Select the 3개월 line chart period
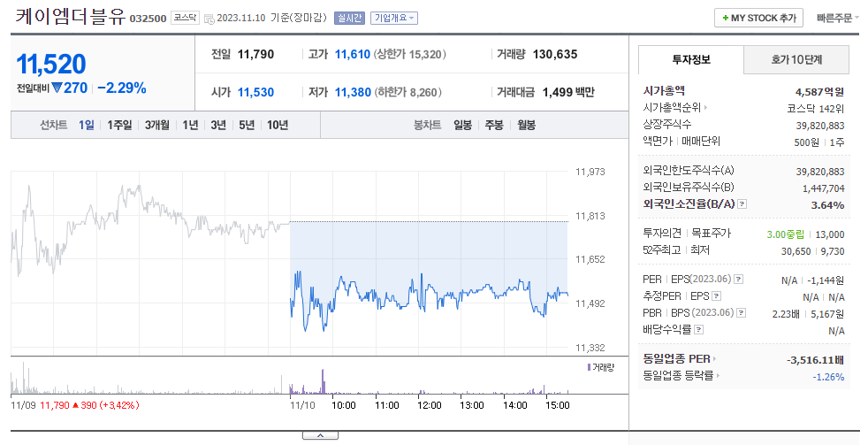This screenshot has width=868, height=445. coord(157,126)
